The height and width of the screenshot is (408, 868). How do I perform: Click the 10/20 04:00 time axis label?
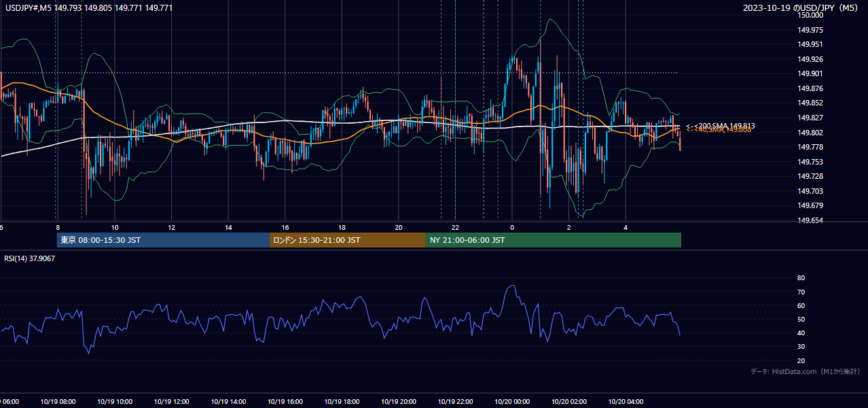(x=626, y=402)
